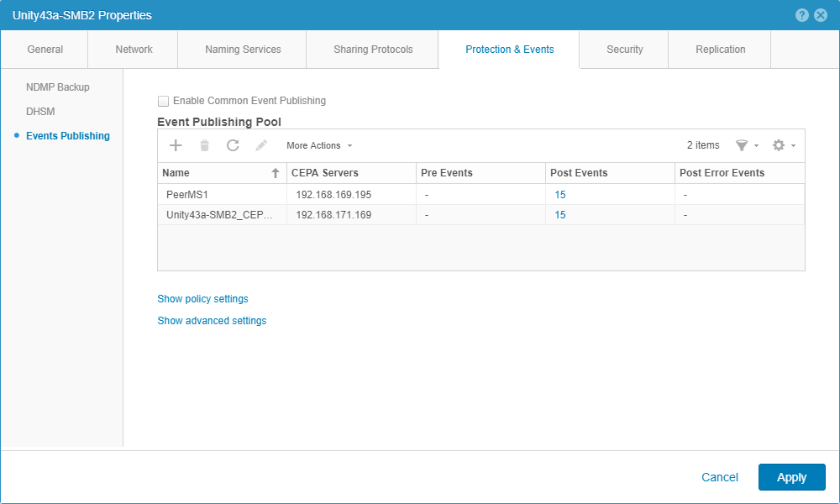Switch to the Sharing Protocols tab
The height and width of the screenshot is (504, 840).
pos(373,50)
